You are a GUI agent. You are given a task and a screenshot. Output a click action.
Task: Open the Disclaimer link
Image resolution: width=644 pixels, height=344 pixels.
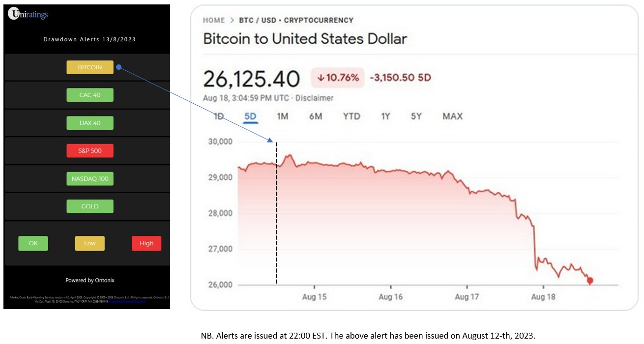coord(315,98)
